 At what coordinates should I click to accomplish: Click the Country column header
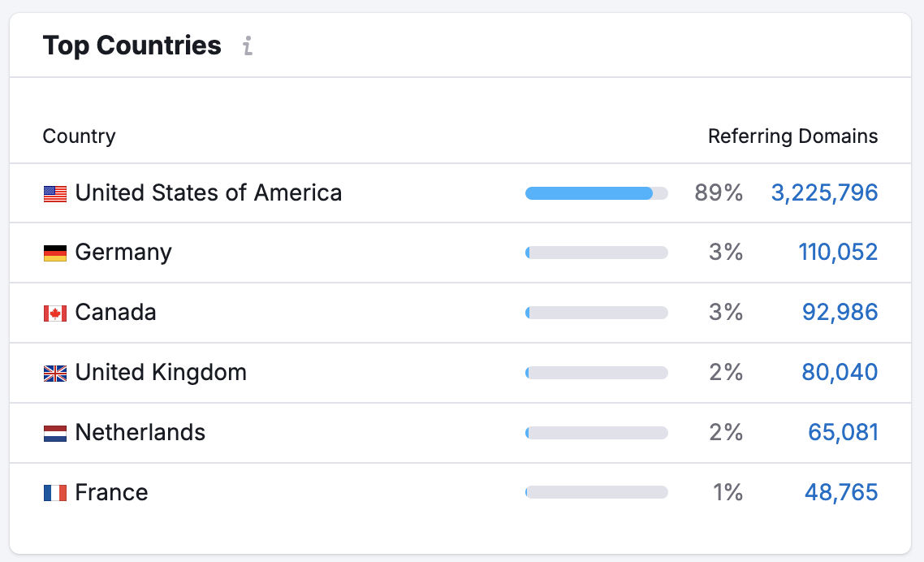tap(79, 136)
